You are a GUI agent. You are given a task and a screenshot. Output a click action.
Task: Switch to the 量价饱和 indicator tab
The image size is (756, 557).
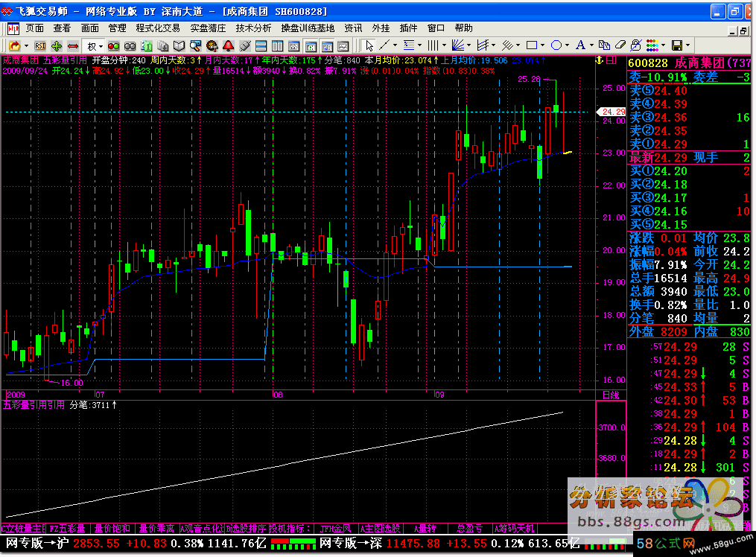tap(112, 529)
